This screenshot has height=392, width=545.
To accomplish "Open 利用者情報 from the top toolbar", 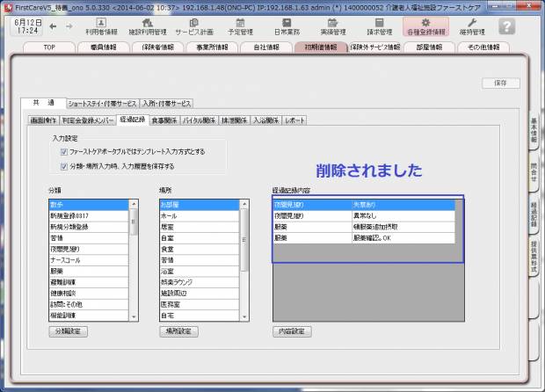I will [x=100, y=25].
